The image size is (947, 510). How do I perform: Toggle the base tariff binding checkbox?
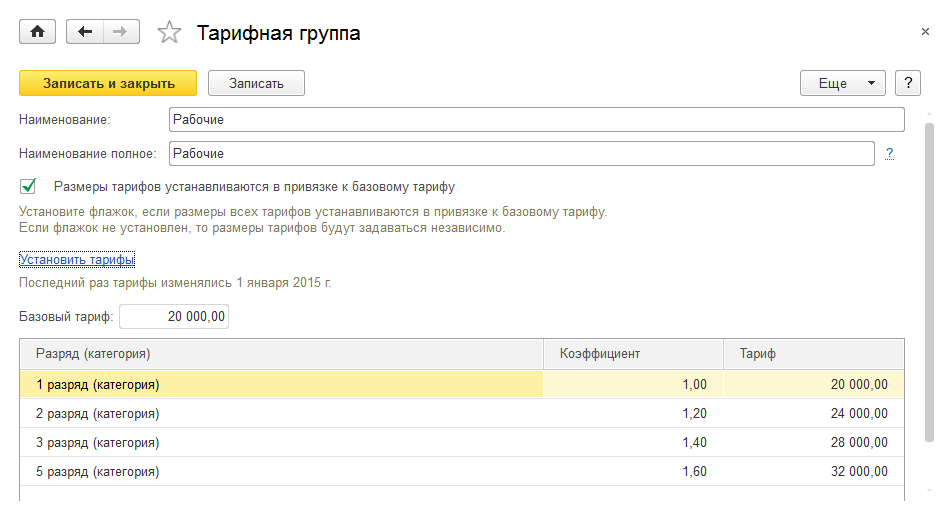click(x=29, y=186)
